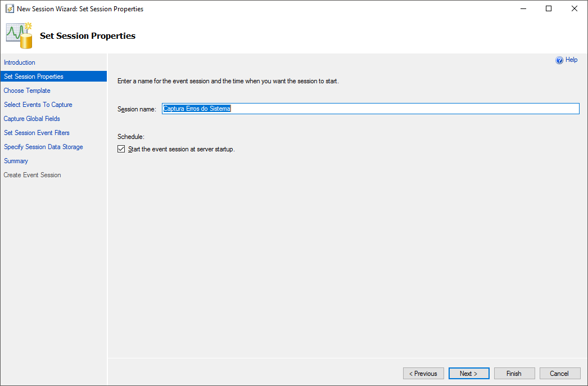Click the Set Session Properties header icon
This screenshot has height=386, width=588.
point(20,35)
